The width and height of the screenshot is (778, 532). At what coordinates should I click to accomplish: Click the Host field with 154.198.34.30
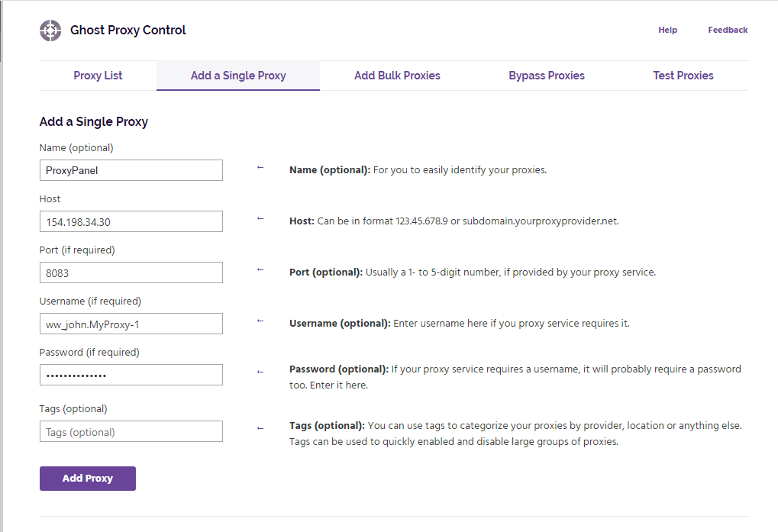[131, 221]
